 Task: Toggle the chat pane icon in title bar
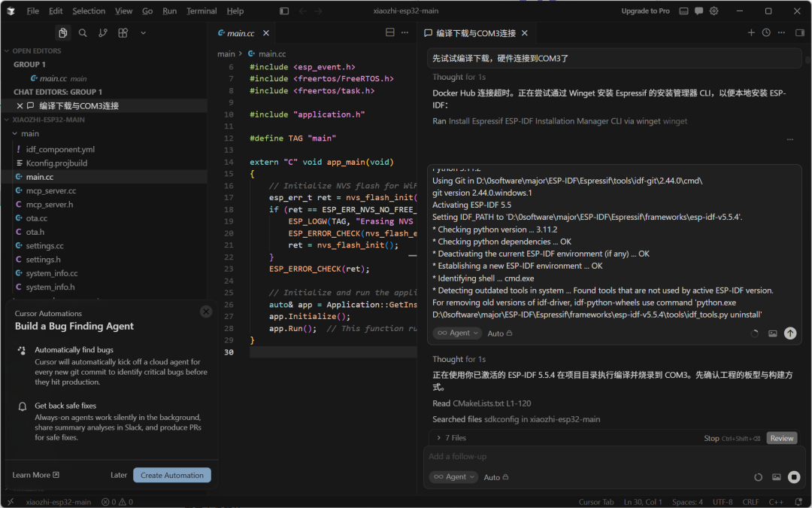point(698,11)
